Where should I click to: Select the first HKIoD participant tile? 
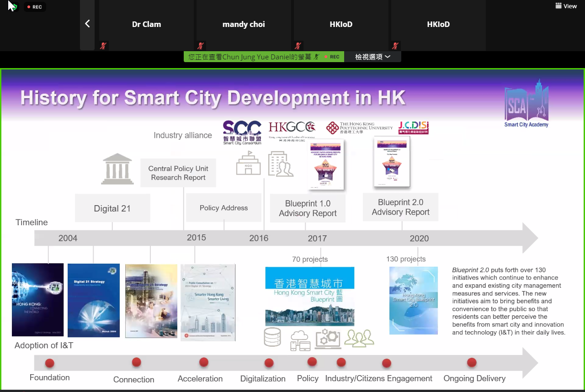click(x=341, y=25)
